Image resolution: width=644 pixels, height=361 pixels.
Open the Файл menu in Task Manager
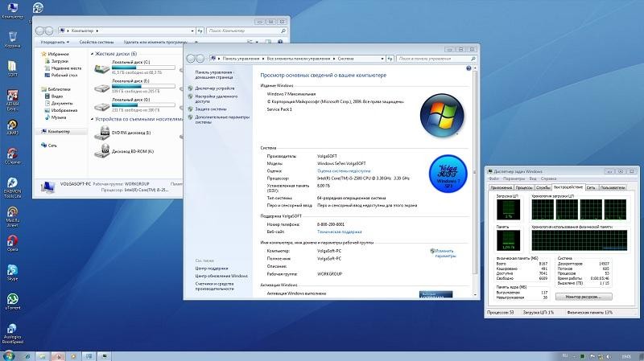[x=493, y=178]
